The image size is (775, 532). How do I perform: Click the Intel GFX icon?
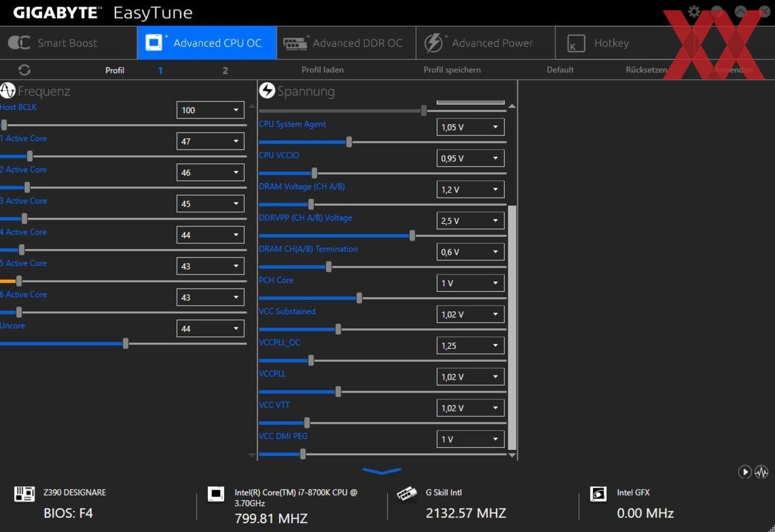(598, 494)
